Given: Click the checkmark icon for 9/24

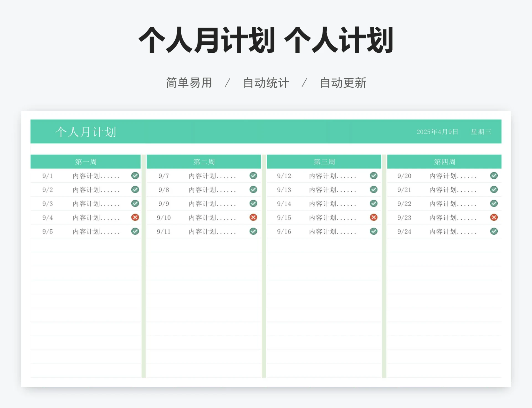Looking at the screenshot, I should click(x=493, y=231).
